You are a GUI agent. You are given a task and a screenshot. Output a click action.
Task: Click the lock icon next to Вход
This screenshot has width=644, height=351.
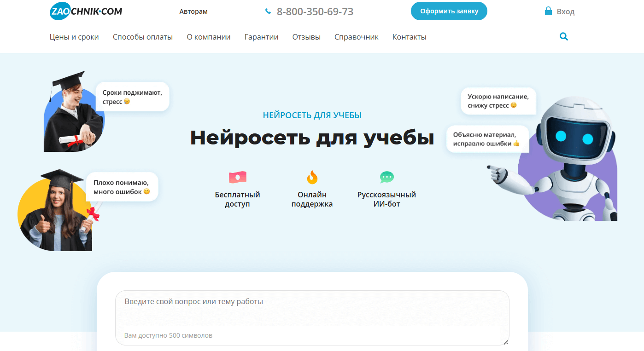pos(548,11)
